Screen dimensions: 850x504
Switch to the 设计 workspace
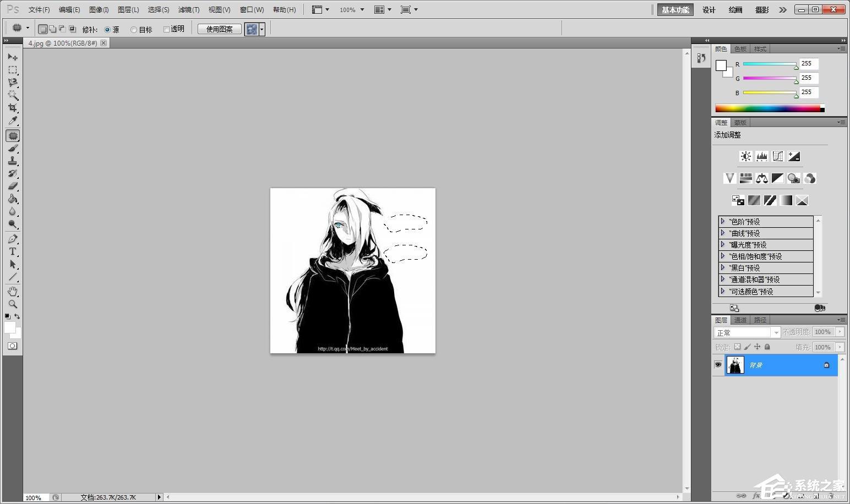click(x=709, y=10)
